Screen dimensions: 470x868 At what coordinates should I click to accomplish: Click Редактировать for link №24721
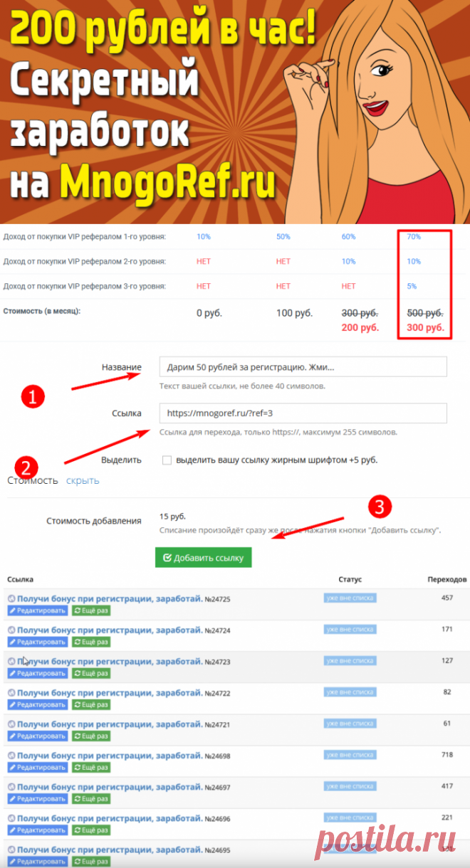38,736
